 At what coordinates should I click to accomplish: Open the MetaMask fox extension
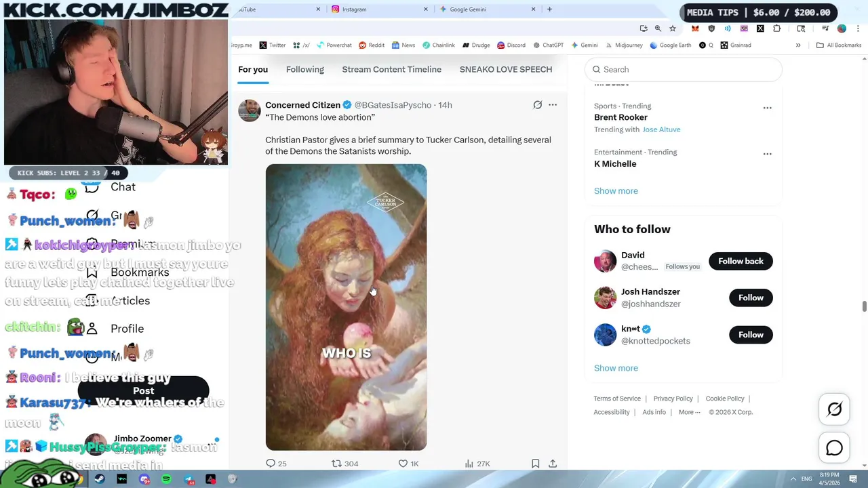click(695, 28)
